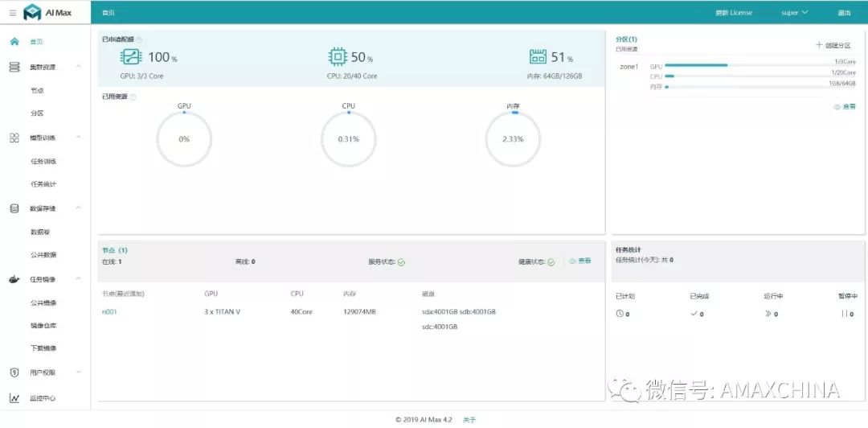Click the zone1 GPU usage progress bar
This screenshot has height=428, width=868.
[760, 65]
